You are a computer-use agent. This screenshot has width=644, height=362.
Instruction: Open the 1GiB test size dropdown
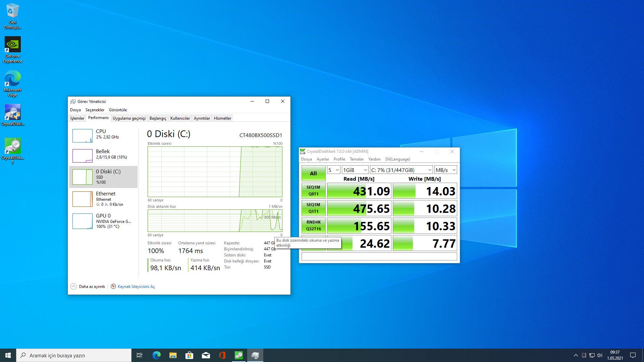coord(355,170)
